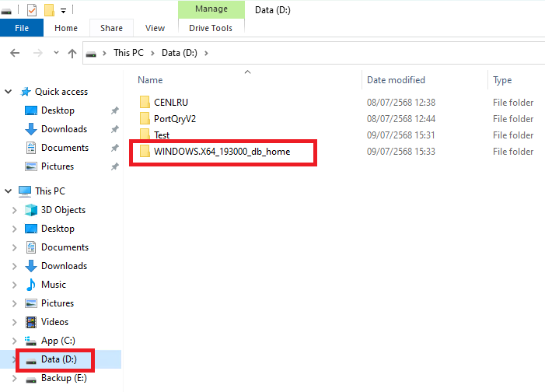Sort by the Date modified column header

(396, 80)
